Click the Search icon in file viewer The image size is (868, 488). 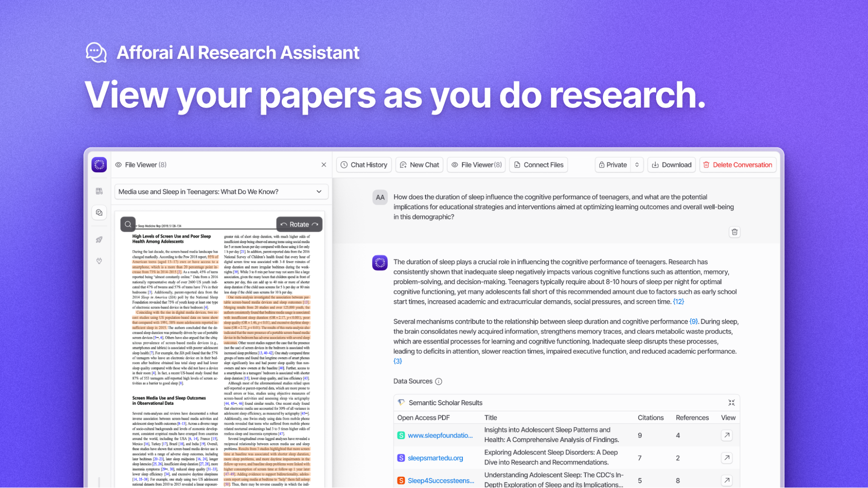[128, 225]
